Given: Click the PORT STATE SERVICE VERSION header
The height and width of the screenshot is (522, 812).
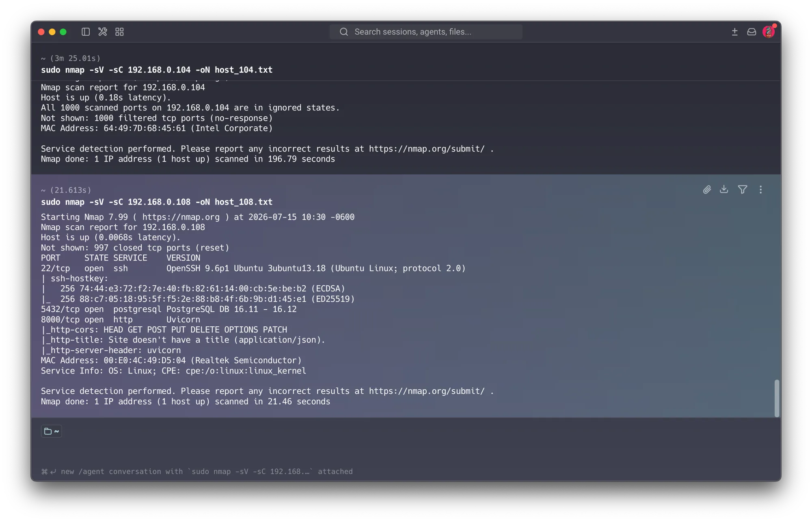Looking at the screenshot, I should point(121,258).
